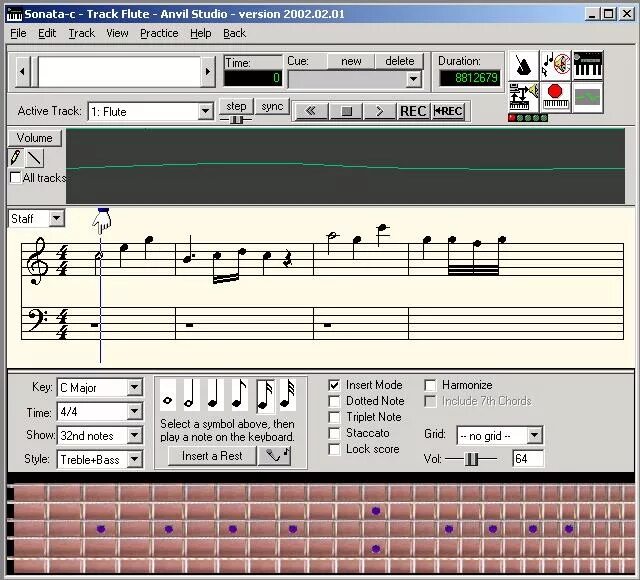This screenshot has width=640, height=580.
Task: Click the red stop-sign keyboard icon
Action: point(556,97)
